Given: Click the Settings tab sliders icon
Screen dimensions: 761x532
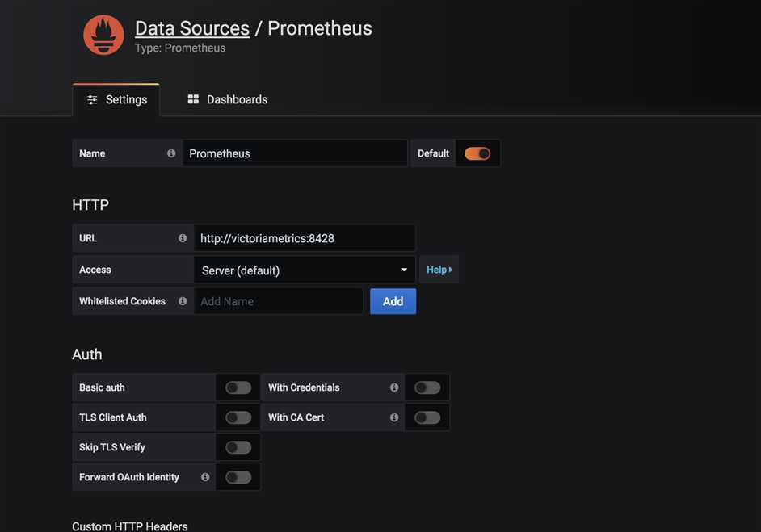Looking at the screenshot, I should (92, 100).
